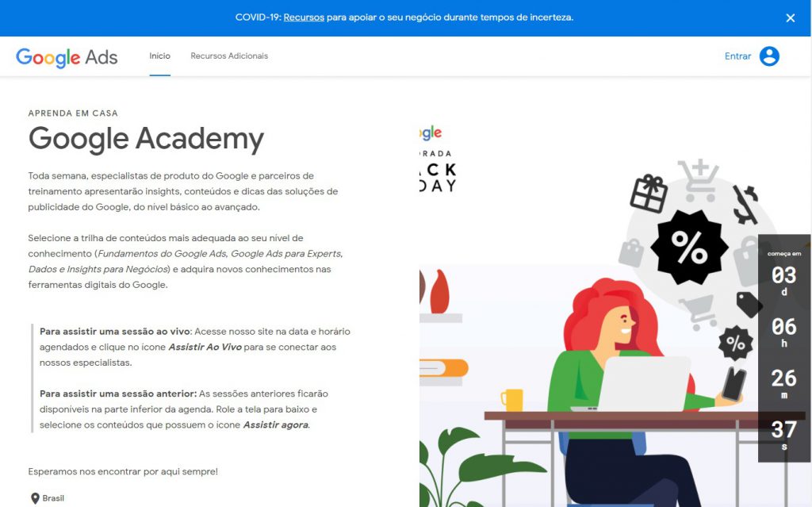Click the Entrar sign-in link

pos(737,56)
